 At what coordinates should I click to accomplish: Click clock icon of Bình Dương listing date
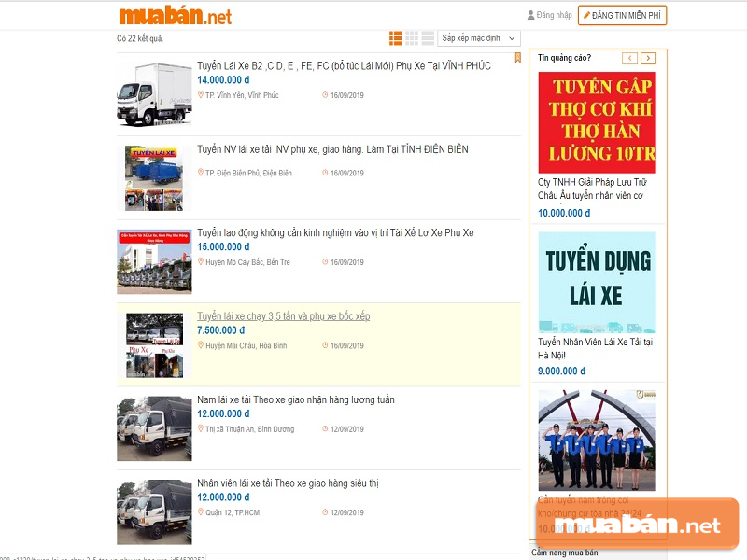325,428
